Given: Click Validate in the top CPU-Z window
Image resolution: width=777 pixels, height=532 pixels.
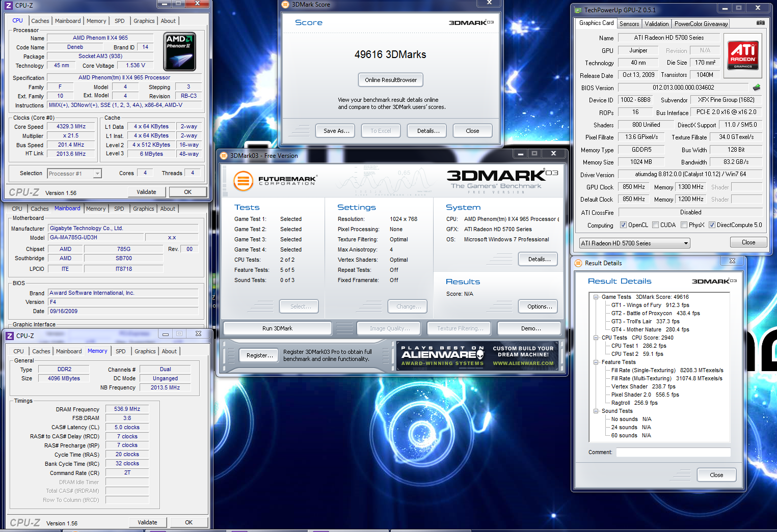Looking at the screenshot, I should (146, 192).
